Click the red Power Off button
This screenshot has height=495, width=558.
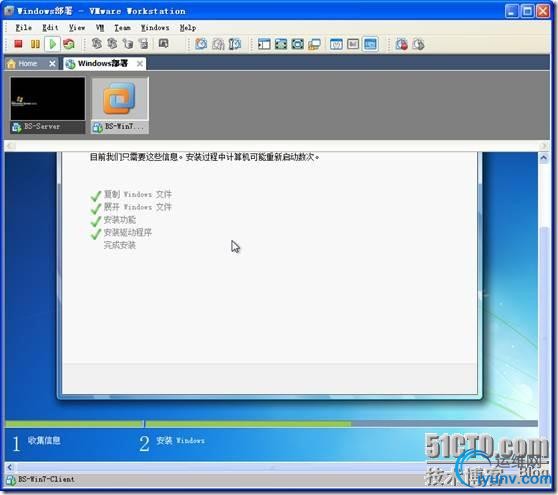pyautogui.click(x=18, y=44)
